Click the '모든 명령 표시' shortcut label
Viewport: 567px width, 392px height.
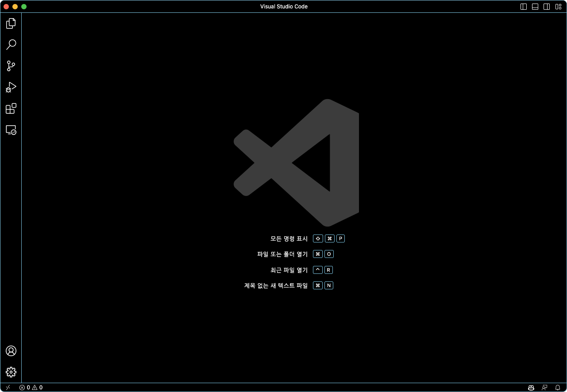289,238
